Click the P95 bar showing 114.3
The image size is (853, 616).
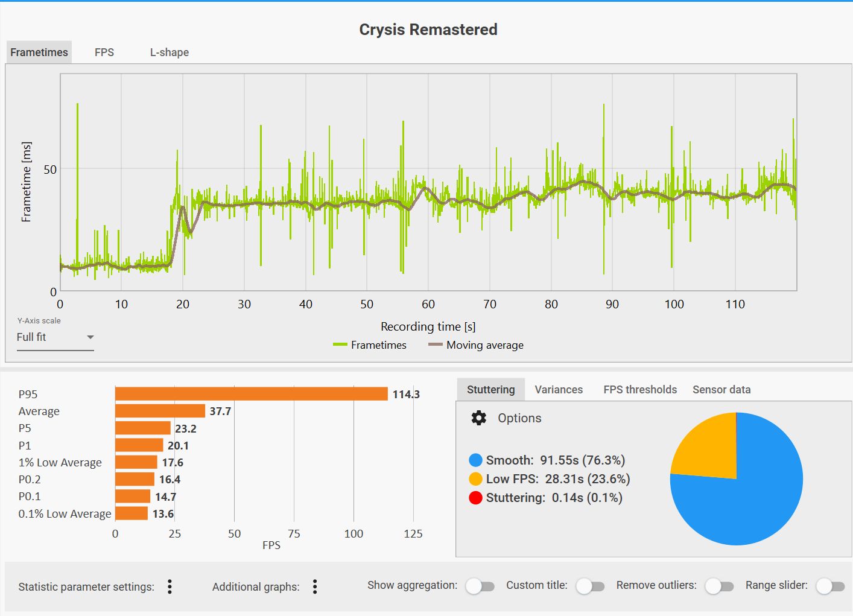[252, 394]
